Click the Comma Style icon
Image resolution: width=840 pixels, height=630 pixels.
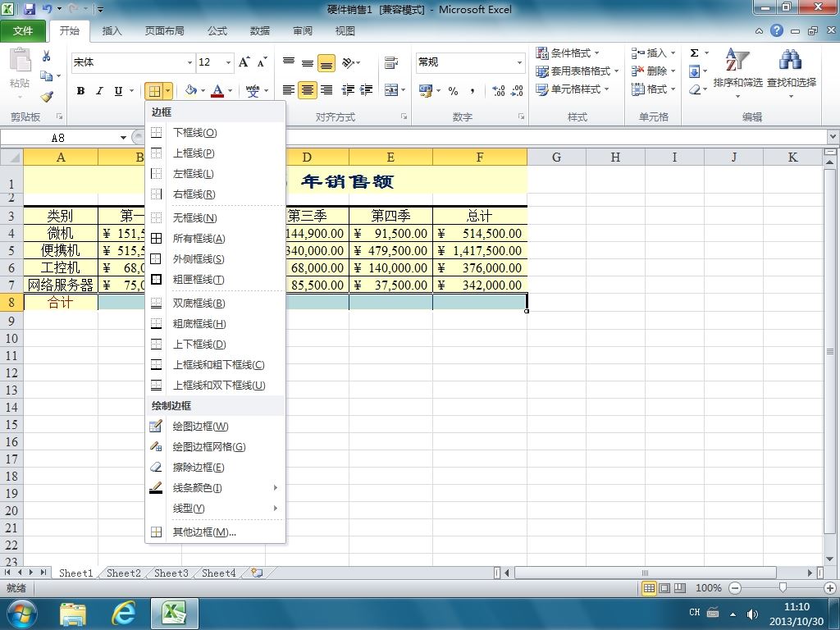coord(472,90)
